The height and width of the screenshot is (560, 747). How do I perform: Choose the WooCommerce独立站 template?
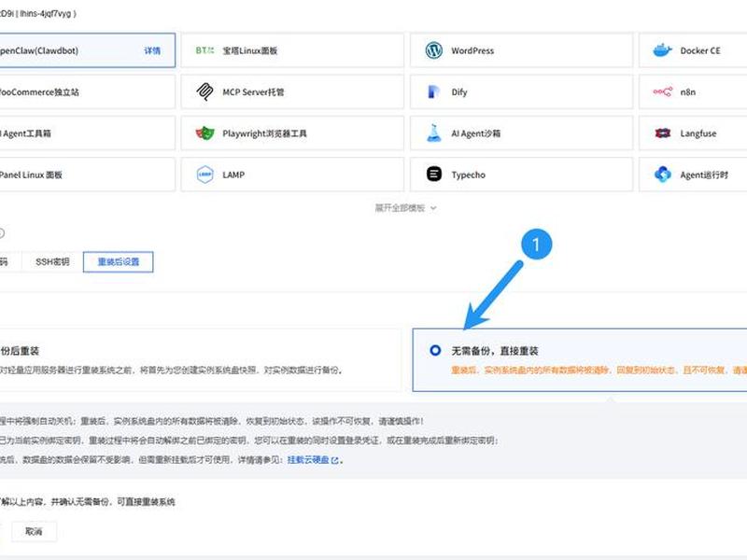(86, 91)
